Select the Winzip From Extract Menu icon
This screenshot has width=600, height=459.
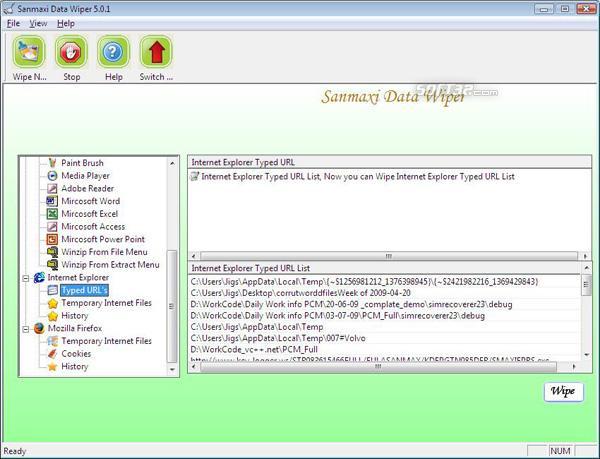52,264
